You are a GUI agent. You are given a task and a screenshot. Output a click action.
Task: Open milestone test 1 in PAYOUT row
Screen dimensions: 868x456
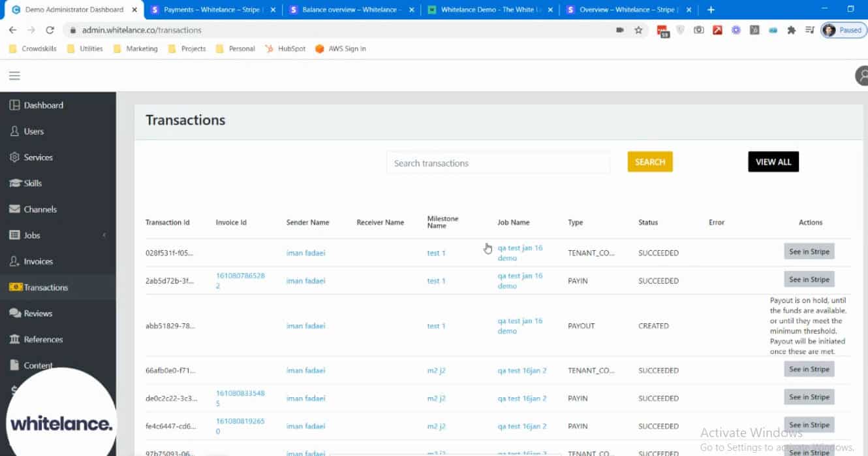436,326
